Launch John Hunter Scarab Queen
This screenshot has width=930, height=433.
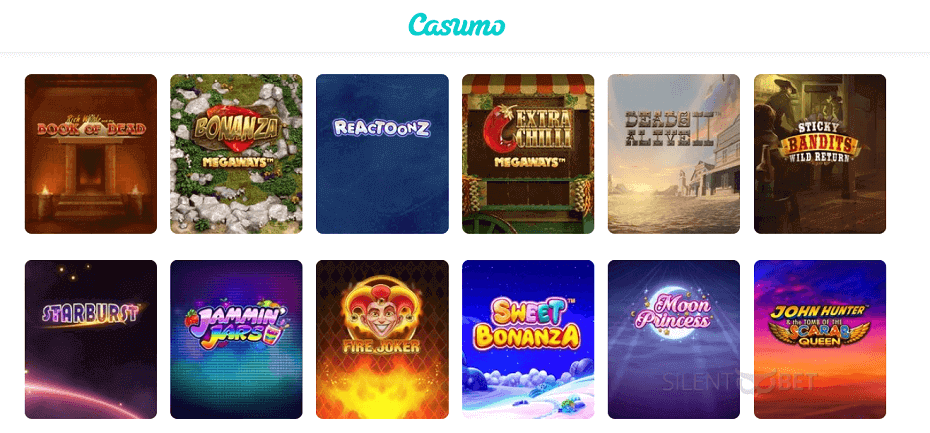[820, 339]
